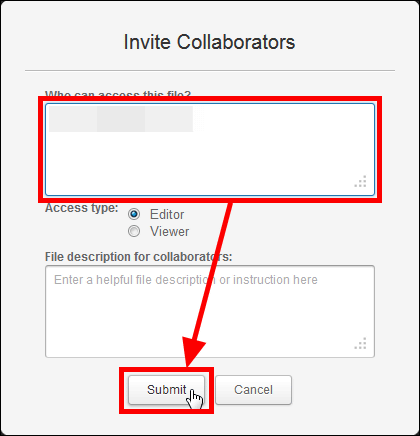Viewport: 420px width, 436px height.
Task: Focus the file description text area
Action: [x=210, y=311]
